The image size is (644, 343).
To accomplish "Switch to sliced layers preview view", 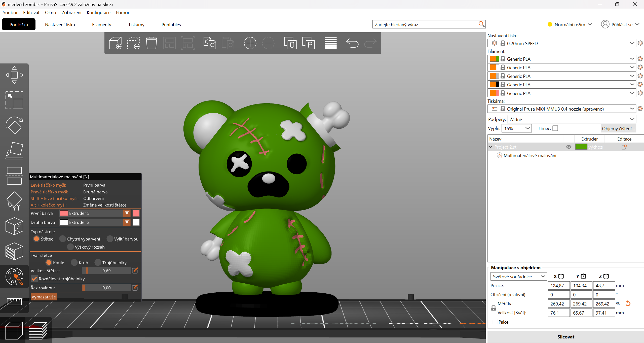I will pos(38,330).
